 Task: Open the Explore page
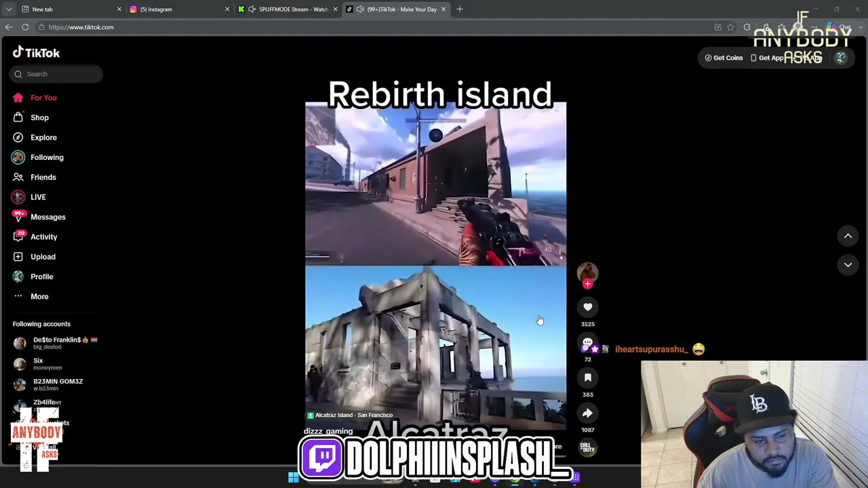pyautogui.click(x=43, y=138)
